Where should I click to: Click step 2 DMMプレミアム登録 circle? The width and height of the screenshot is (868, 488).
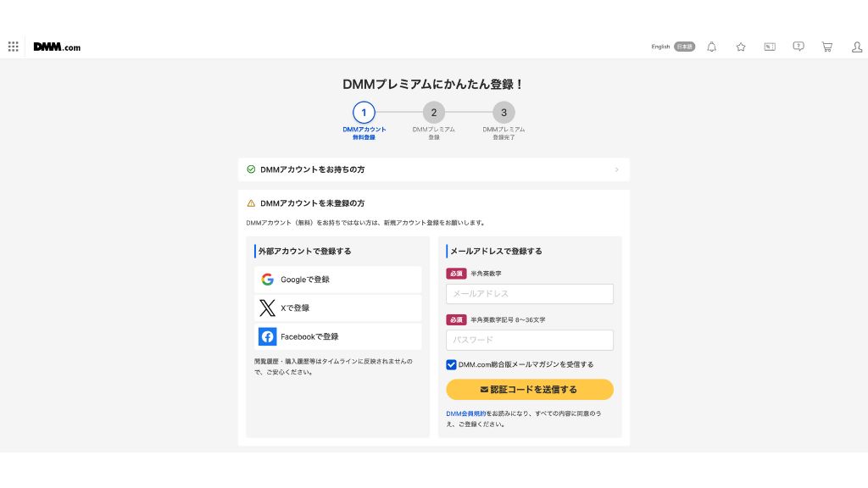[x=433, y=112]
